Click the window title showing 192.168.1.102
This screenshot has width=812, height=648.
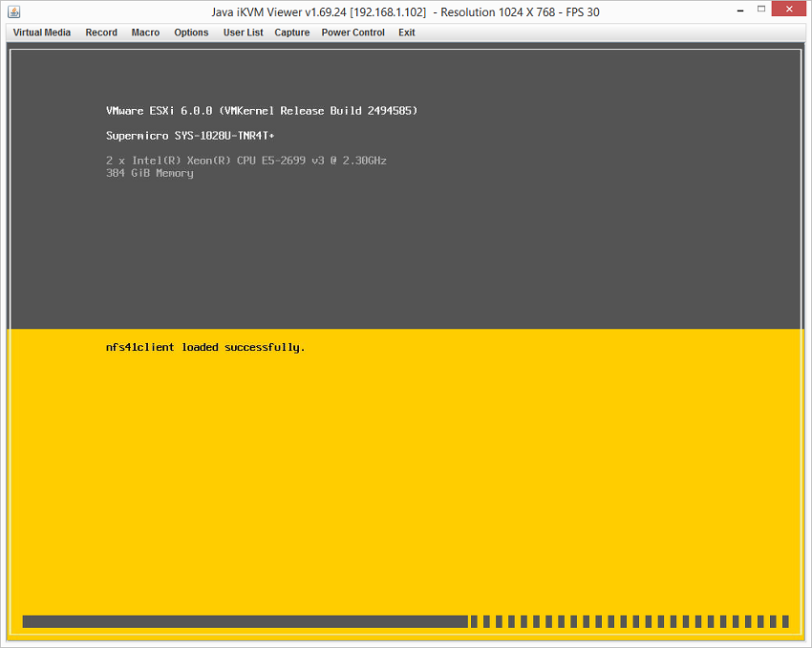pos(405,11)
